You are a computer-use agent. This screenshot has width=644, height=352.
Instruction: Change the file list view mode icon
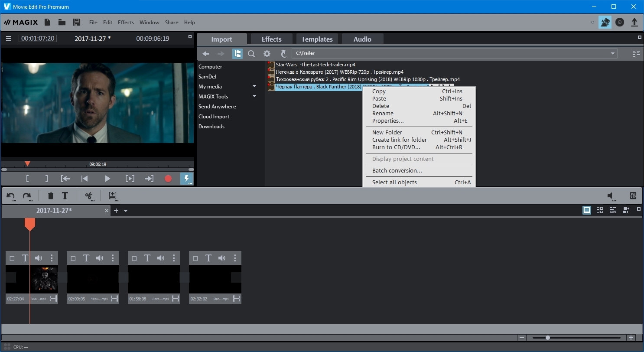[x=636, y=54]
